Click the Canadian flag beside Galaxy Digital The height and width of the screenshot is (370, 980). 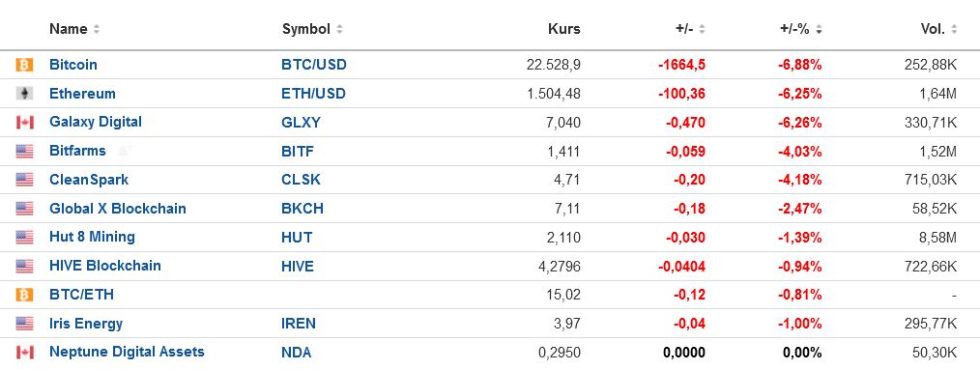click(x=24, y=123)
